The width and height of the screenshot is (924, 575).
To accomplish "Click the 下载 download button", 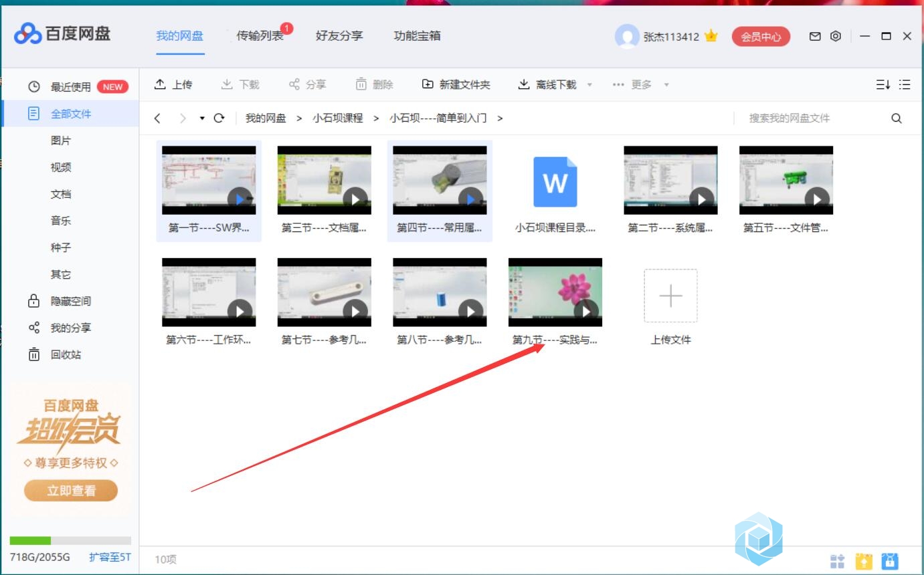I will pos(240,84).
